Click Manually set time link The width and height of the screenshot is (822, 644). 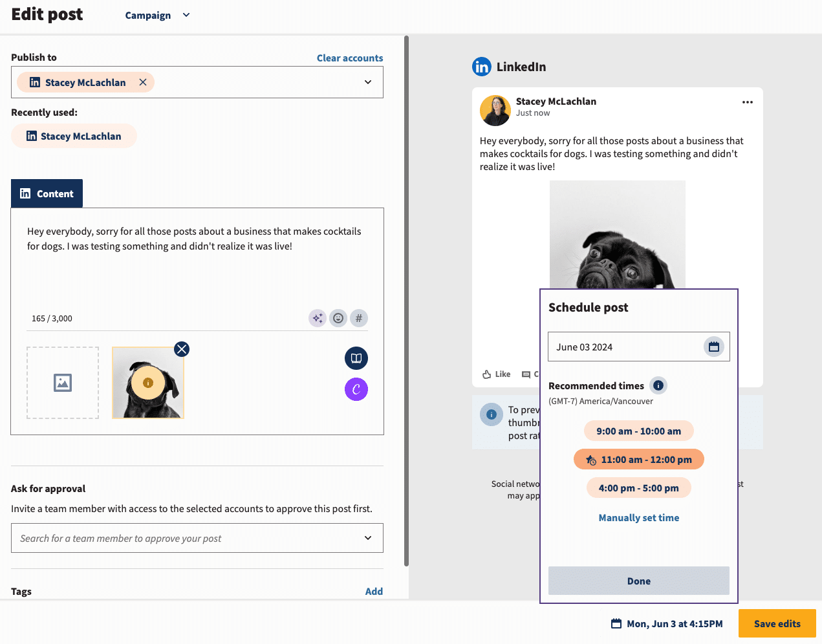click(639, 518)
